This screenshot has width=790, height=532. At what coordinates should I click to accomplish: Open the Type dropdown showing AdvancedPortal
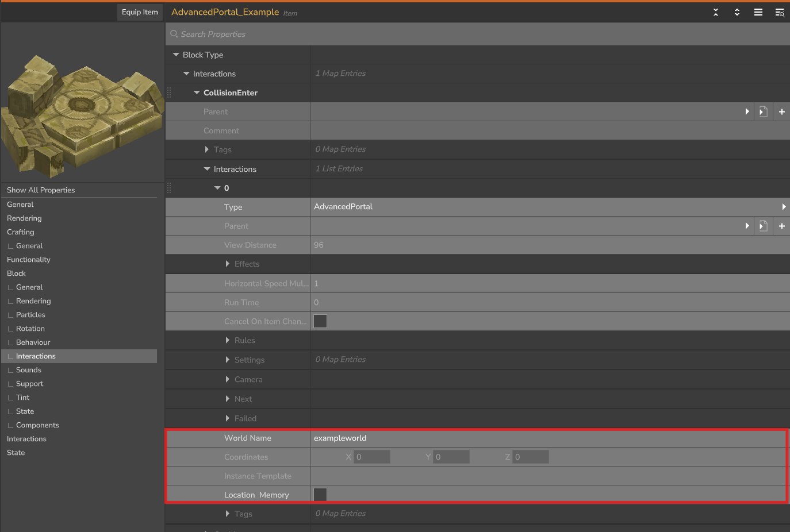pos(549,207)
